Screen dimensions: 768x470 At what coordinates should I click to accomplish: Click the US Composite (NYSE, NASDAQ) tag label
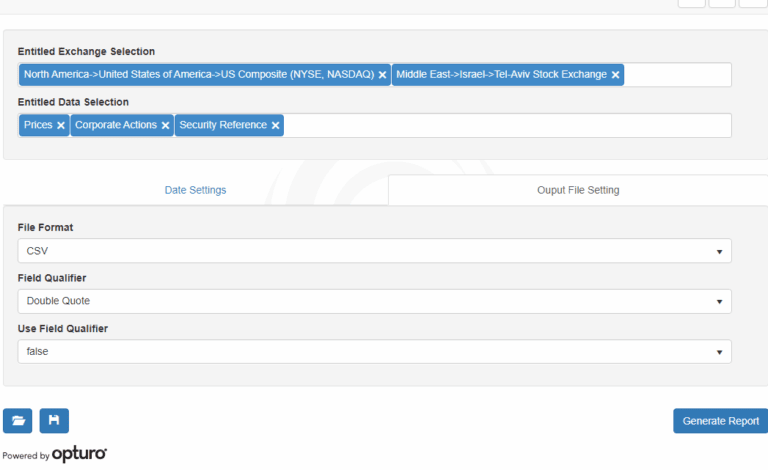click(198, 75)
